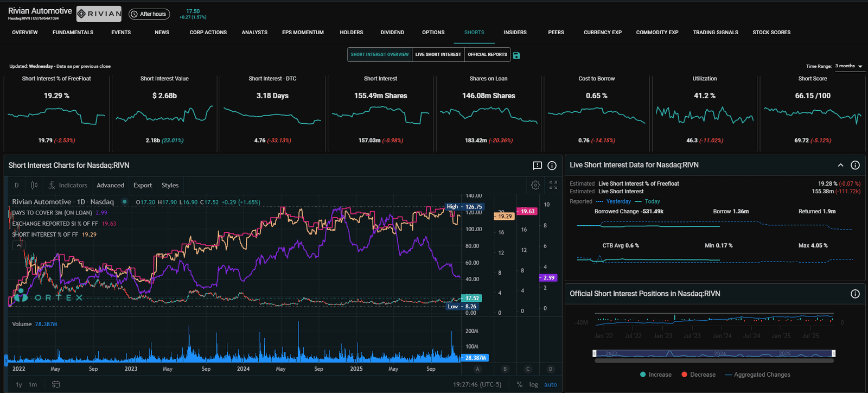
Task: Open the Time Range 3 months dropdown
Action: [849, 66]
